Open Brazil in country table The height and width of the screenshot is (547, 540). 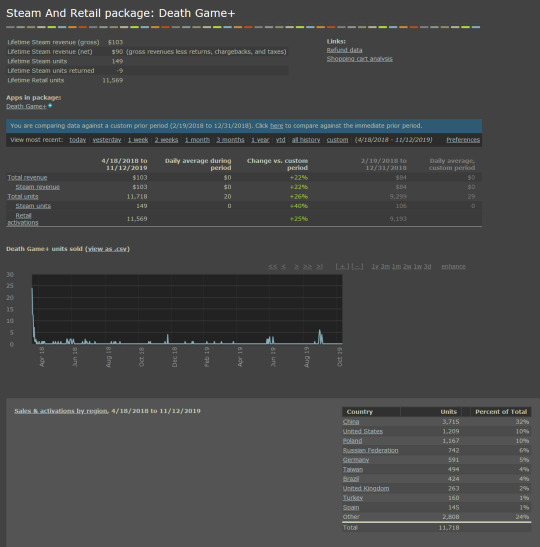pyautogui.click(x=351, y=479)
